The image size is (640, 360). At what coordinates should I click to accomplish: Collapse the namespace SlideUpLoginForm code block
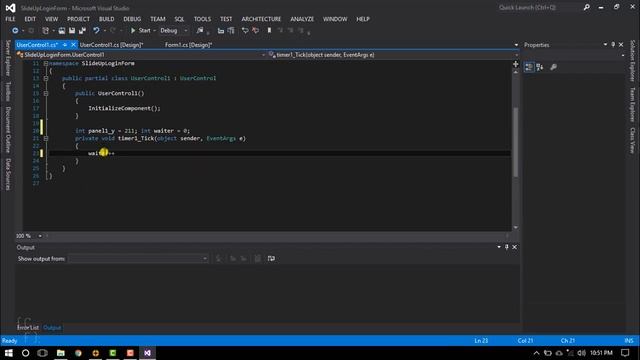click(46, 64)
